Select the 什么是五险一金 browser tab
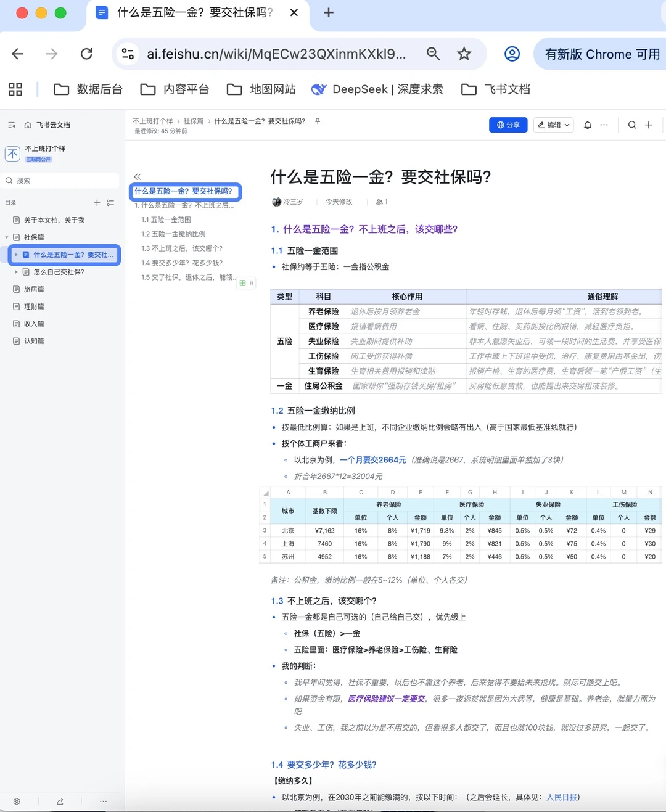Viewport: 666px width, 812px height. (197, 13)
